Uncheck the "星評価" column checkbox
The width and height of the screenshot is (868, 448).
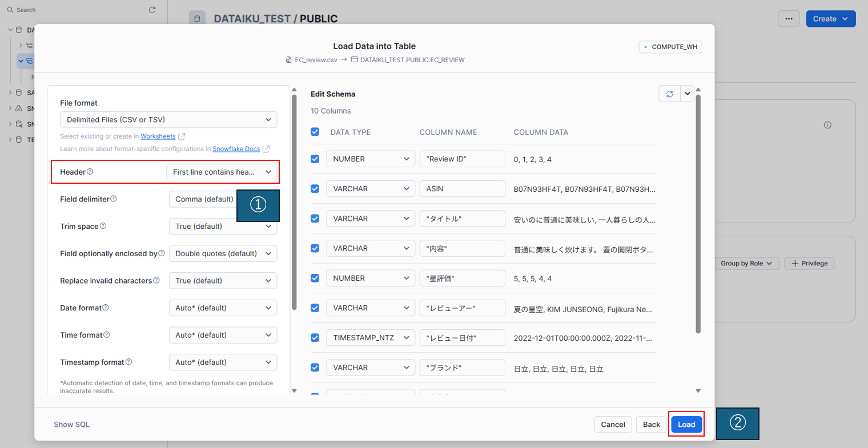(x=315, y=278)
